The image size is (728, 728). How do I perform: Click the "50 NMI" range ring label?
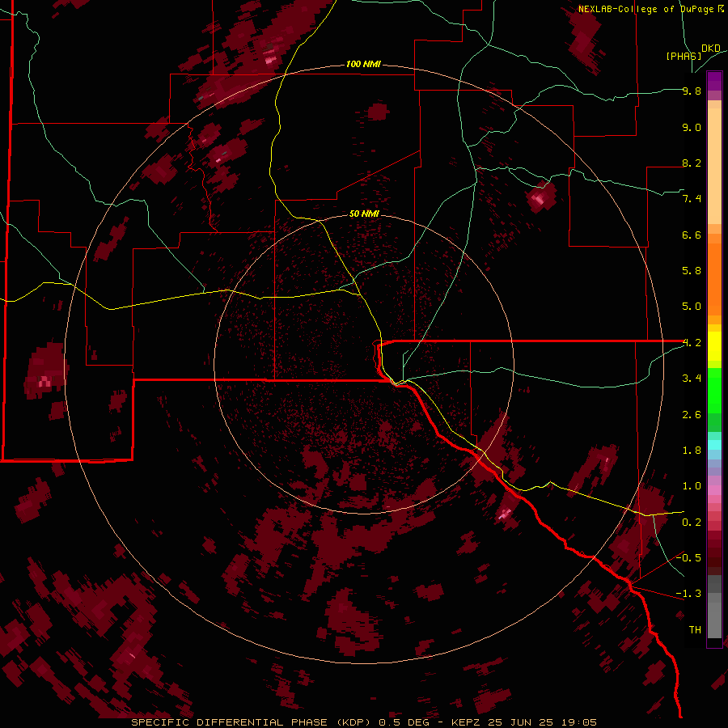pos(364,214)
